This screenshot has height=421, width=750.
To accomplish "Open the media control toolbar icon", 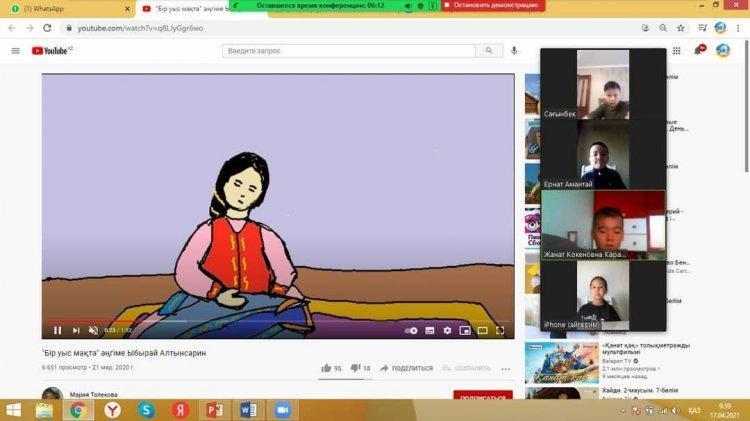I will 702,28.
